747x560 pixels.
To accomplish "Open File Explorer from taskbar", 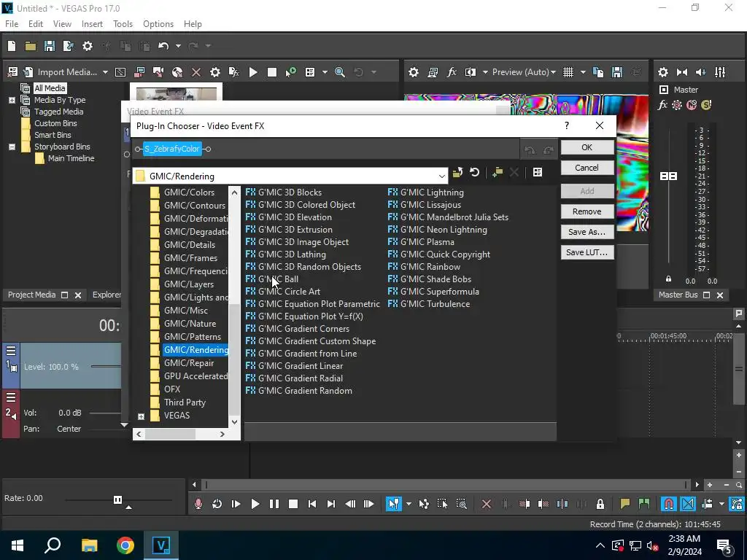I will (89, 545).
